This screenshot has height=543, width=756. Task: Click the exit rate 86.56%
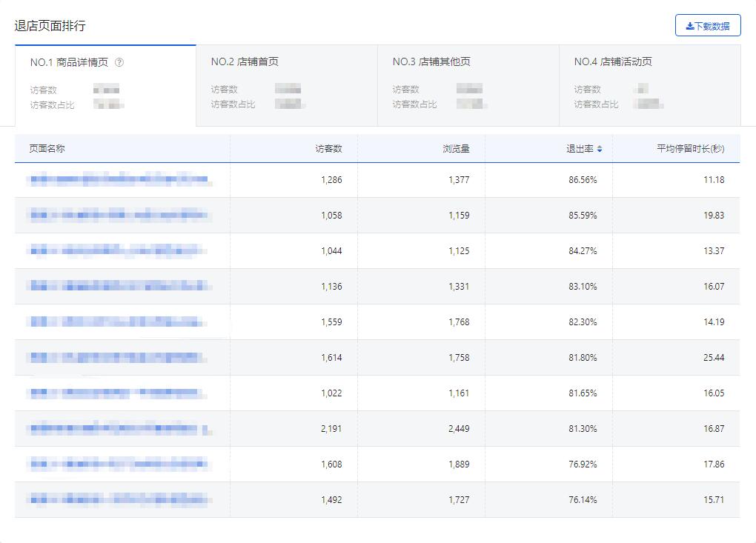(x=583, y=180)
